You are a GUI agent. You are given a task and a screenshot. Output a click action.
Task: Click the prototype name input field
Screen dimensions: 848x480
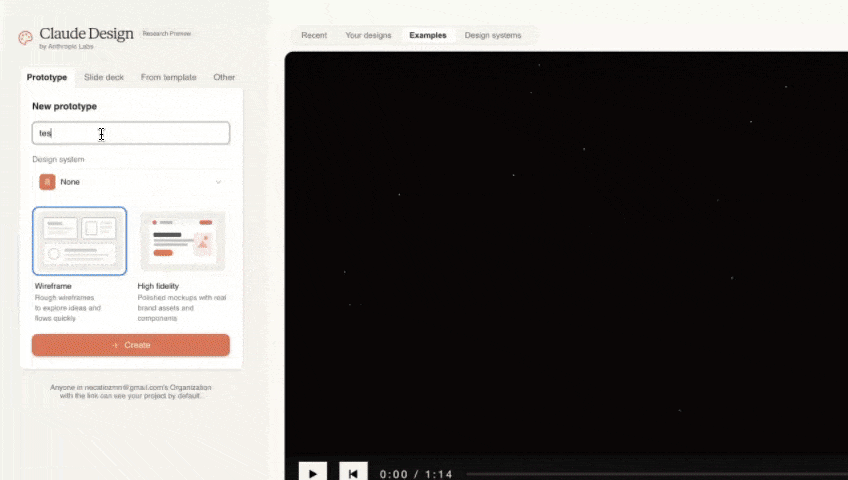131,133
